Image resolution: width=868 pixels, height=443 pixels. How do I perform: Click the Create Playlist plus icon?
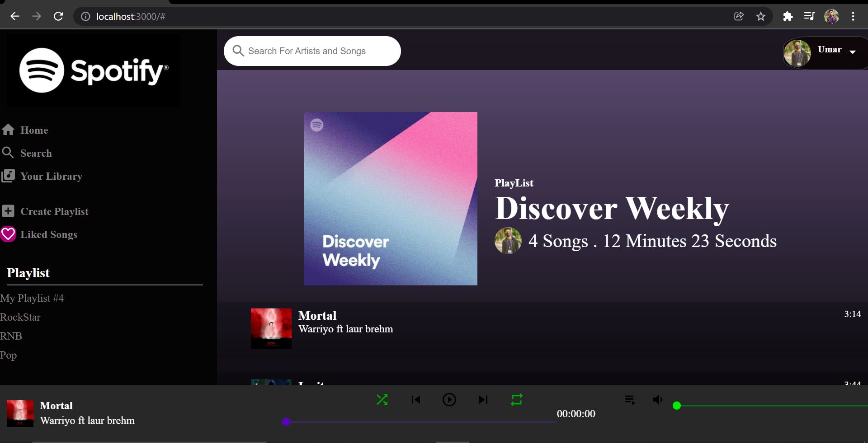(x=7, y=211)
